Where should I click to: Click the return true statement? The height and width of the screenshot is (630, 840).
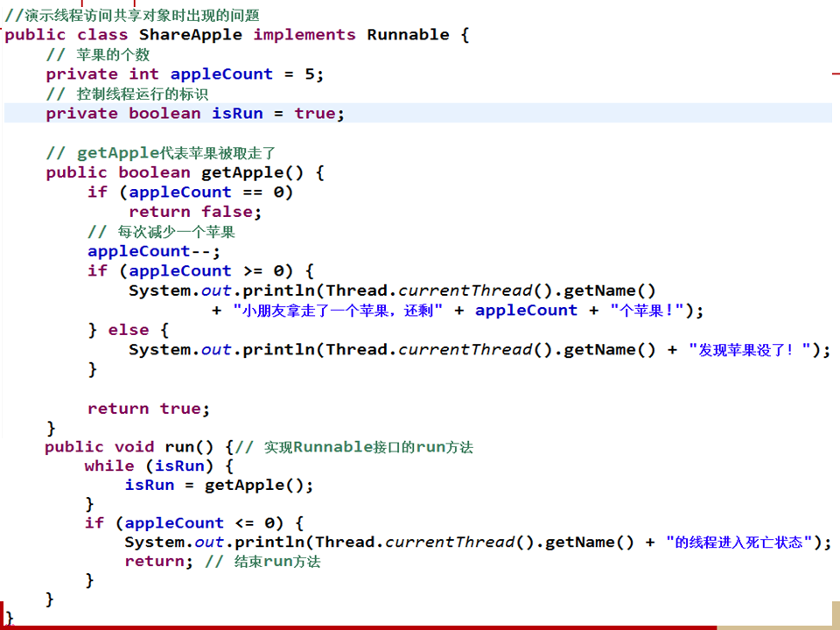pos(149,409)
